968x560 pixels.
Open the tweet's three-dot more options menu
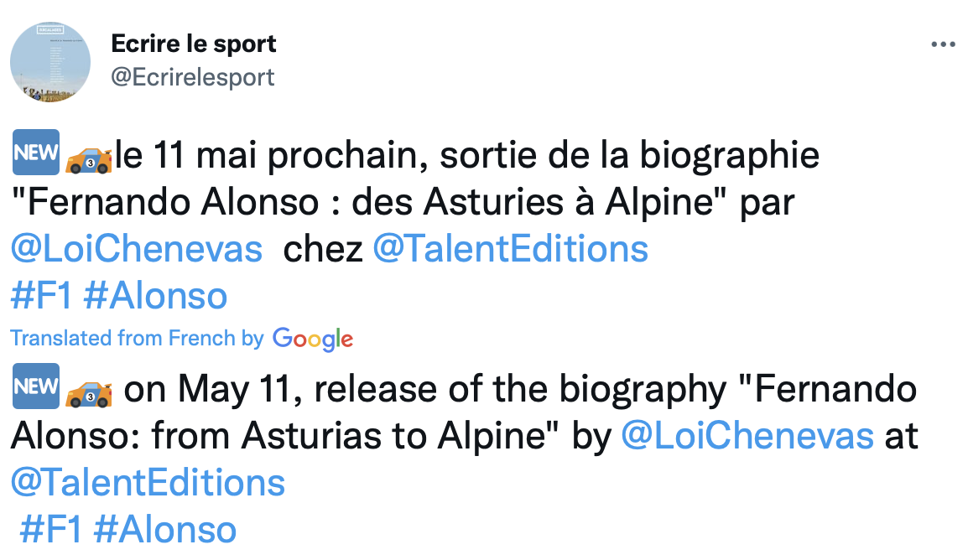[x=943, y=44]
